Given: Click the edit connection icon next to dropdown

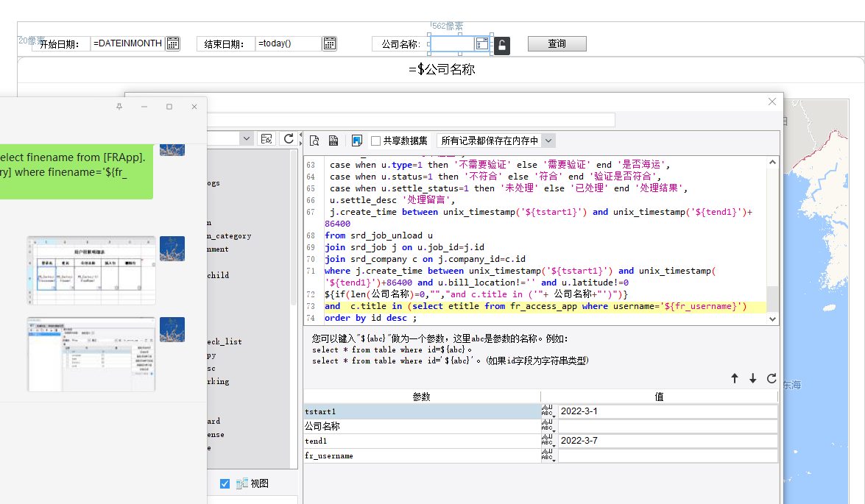Looking at the screenshot, I should [x=266, y=139].
